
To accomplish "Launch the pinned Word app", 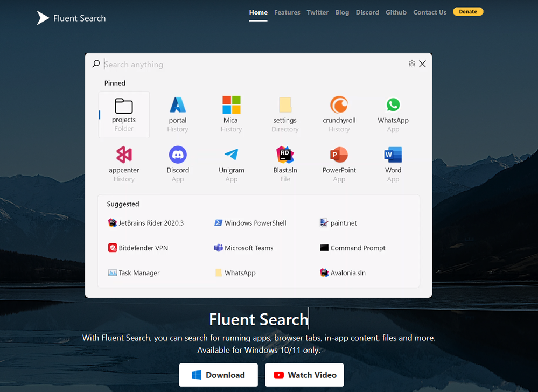I will (x=393, y=164).
